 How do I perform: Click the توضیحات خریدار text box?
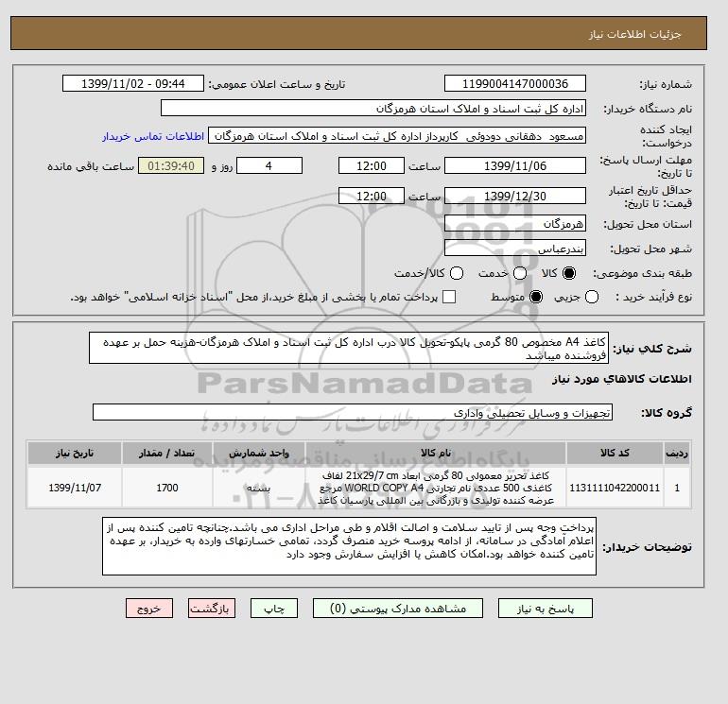[349, 546]
